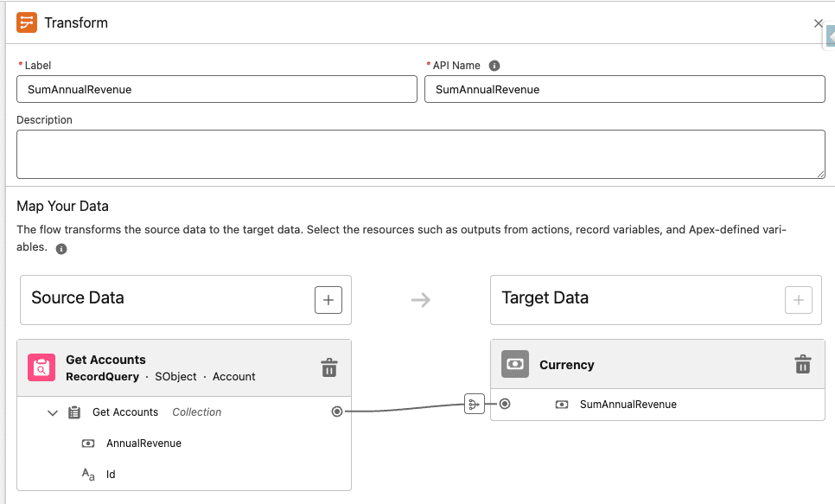Delete the Get Accounts source data

[328, 367]
